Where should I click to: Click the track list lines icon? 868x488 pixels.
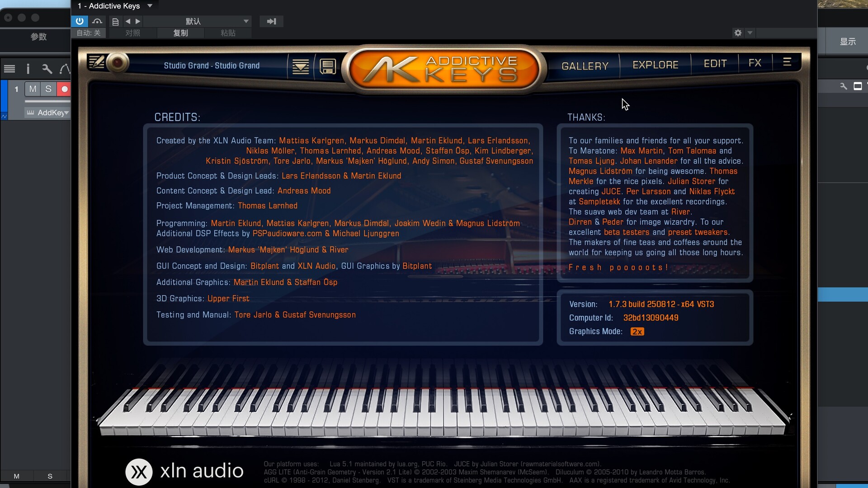tap(9, 69)
